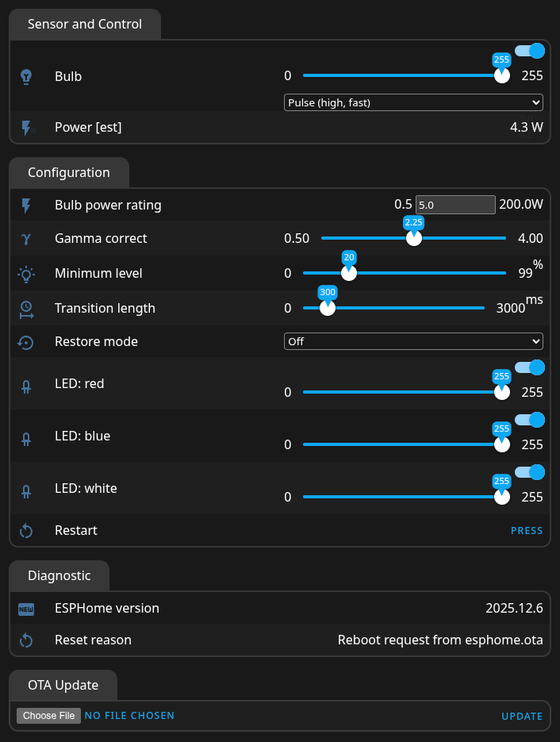The width and height of the screenshot is (560, 742).
Task: Click the Restore mode history icon
Action: click(26, 342)
